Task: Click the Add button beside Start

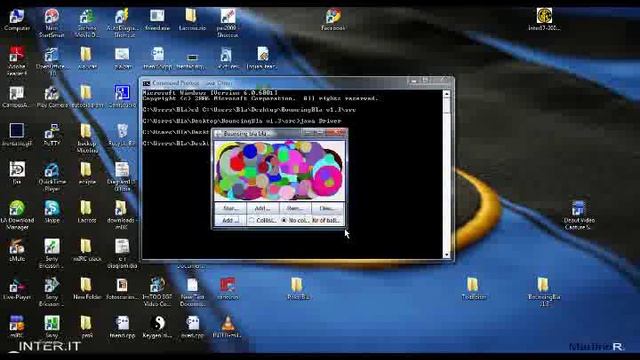Action: 262,208
